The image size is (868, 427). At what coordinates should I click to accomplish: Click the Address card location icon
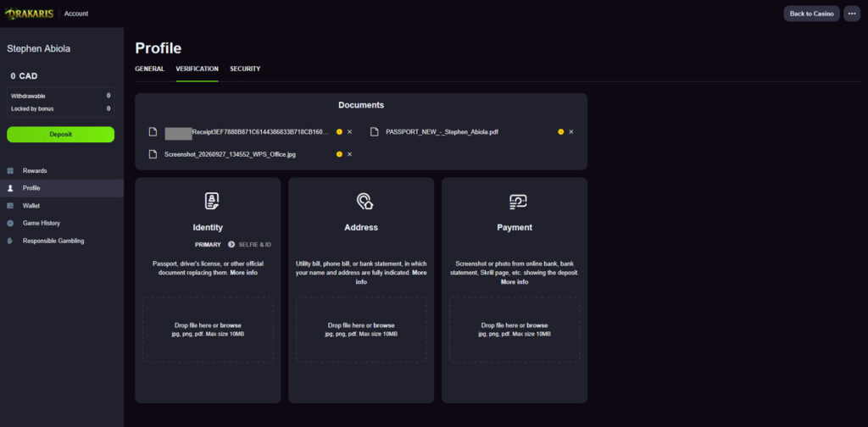[364, 202]
